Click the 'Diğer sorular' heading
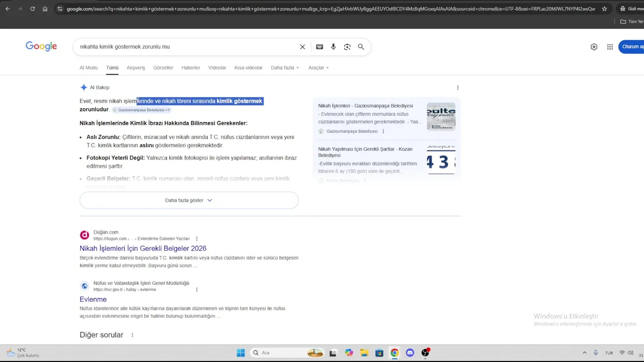Viewport: 644px width, 362px height. [101, 335]
